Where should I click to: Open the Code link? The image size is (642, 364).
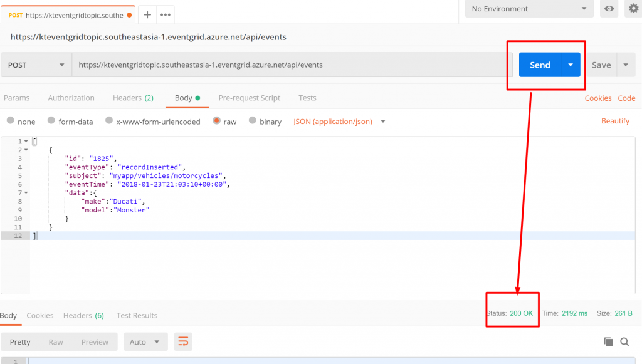626,98
